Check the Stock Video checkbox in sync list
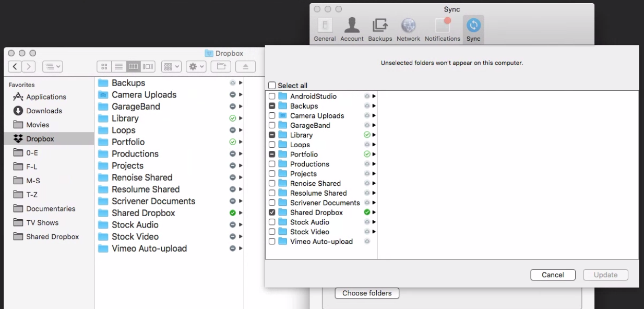This screenshot has width=644, height=309. tap(272, 232)
